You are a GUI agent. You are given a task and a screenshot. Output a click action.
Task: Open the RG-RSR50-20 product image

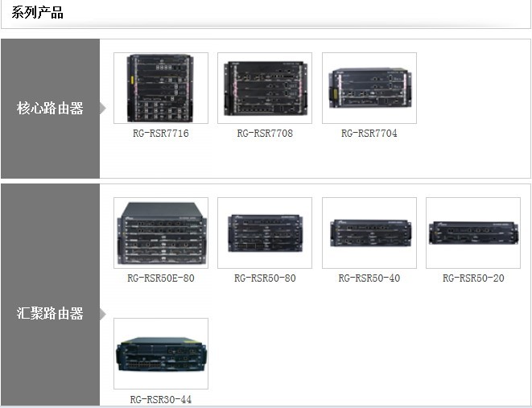(x=473, y=233)
